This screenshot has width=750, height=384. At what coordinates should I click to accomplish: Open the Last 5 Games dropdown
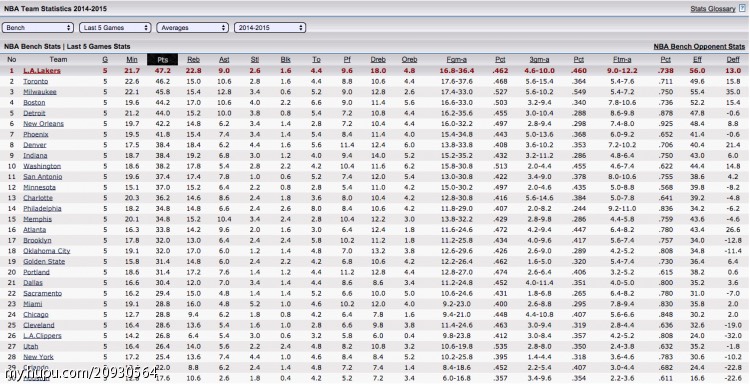click(115, 28)
